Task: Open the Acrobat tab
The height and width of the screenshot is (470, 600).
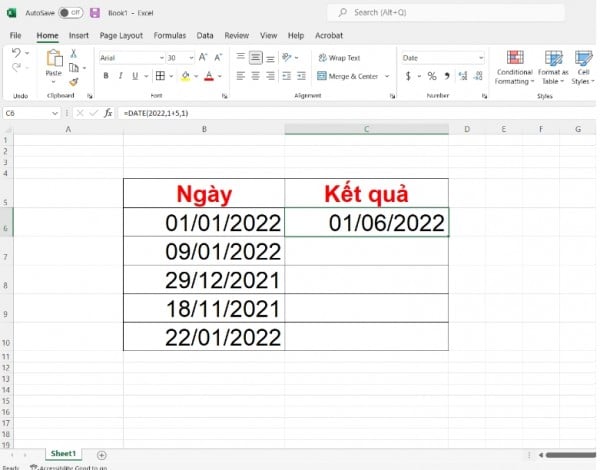Action: point(329,36)
